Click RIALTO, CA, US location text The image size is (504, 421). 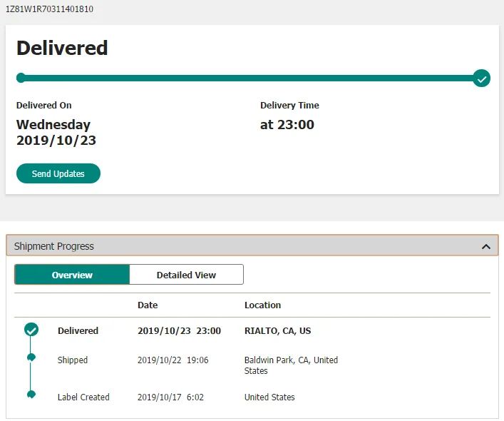278,331
